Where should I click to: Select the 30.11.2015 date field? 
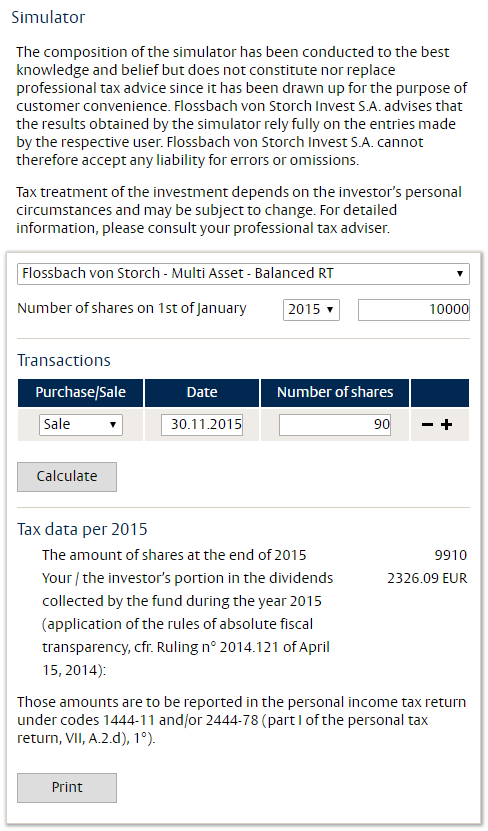click(x=202, y=425)
